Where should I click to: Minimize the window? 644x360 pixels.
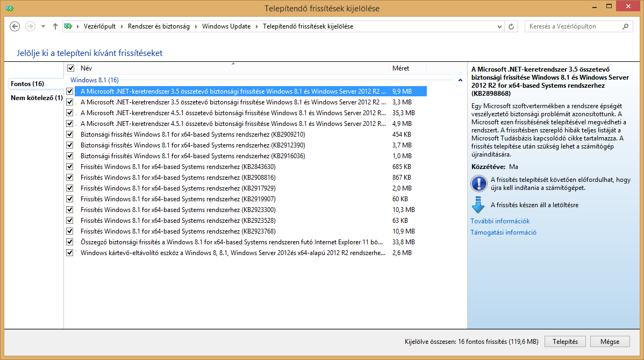[595, 7]
